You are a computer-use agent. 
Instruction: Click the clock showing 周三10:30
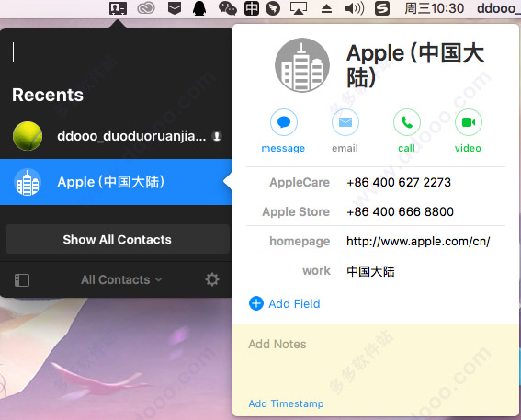(x=435, y=8)
